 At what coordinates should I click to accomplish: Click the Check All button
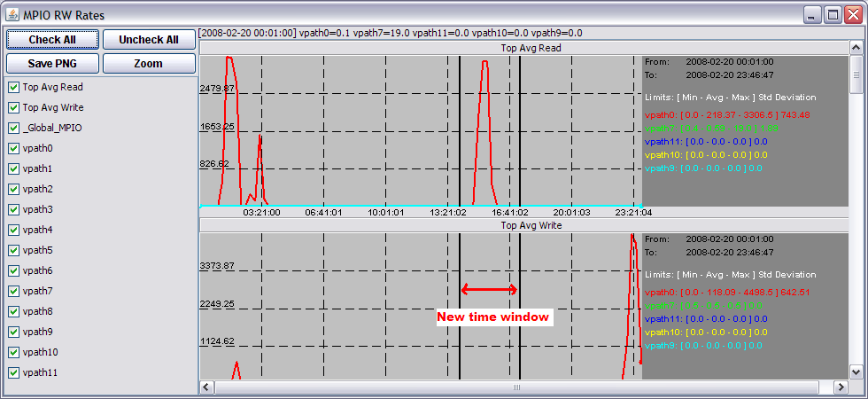pos(51,40)
